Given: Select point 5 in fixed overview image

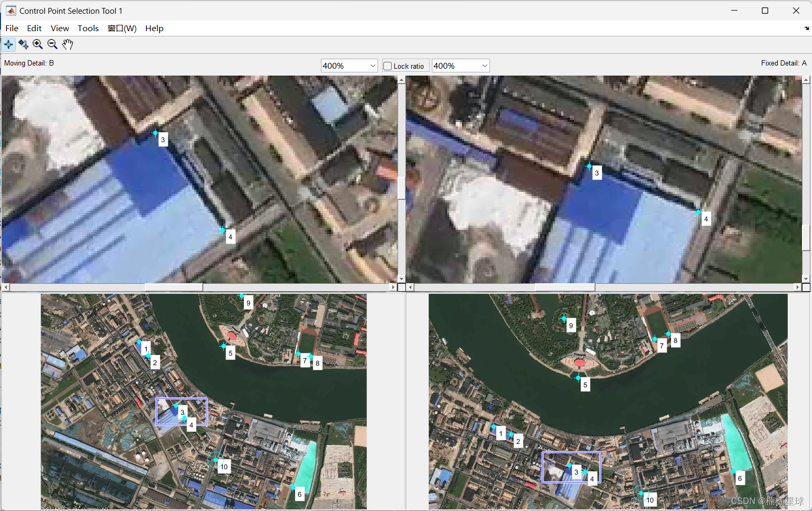Looking at the screenshot, I should coord(579,378).
